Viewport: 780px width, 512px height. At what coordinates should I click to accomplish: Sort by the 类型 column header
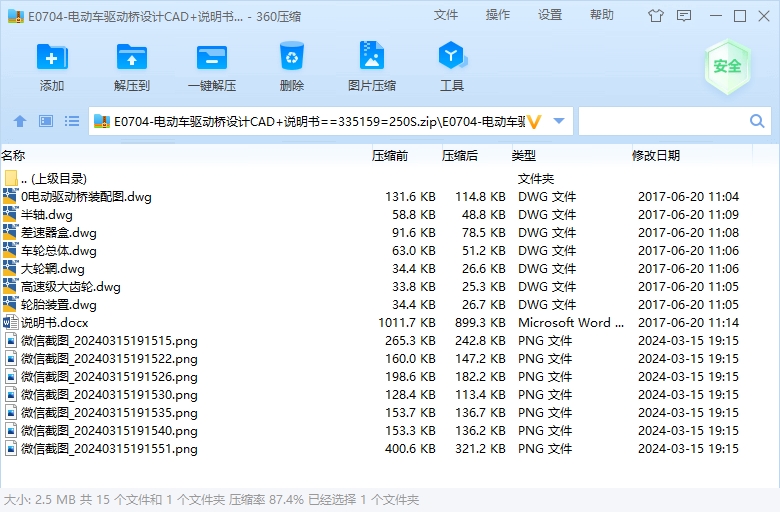(x=524, y=156)
